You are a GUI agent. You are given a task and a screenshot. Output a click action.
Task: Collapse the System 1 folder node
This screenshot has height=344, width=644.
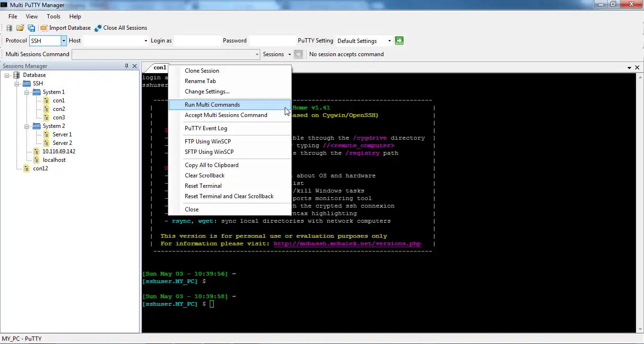[x=27, y=92]
